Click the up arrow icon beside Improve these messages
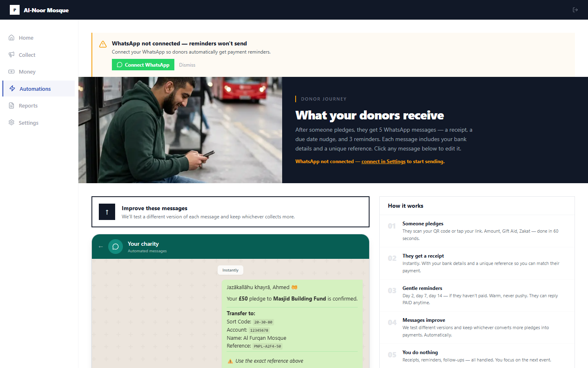The width and height of the screenshot is (588, 368). [107, 212]
